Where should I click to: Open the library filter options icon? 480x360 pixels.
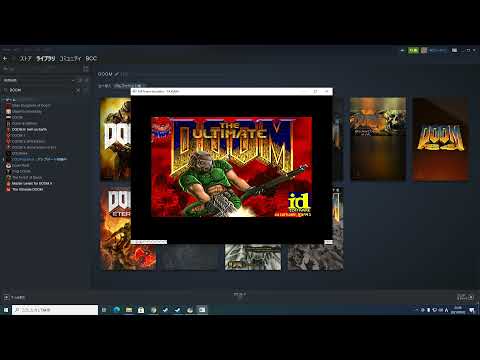click(86, 90)
